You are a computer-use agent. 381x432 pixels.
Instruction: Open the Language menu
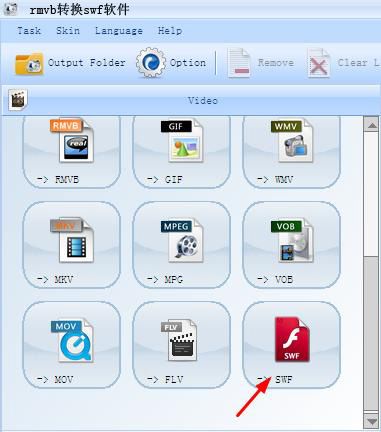pyautogui.click(x=119, y=31)
